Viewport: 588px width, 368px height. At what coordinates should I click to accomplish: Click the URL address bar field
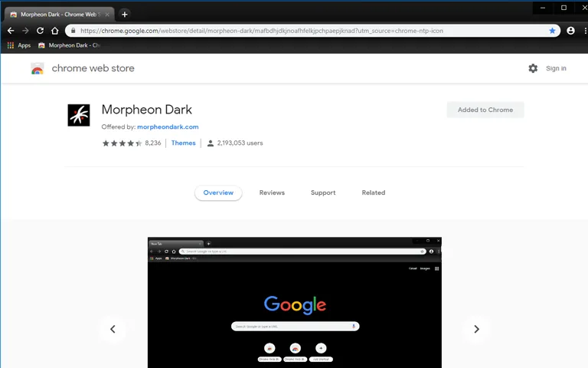coord(312,31)
